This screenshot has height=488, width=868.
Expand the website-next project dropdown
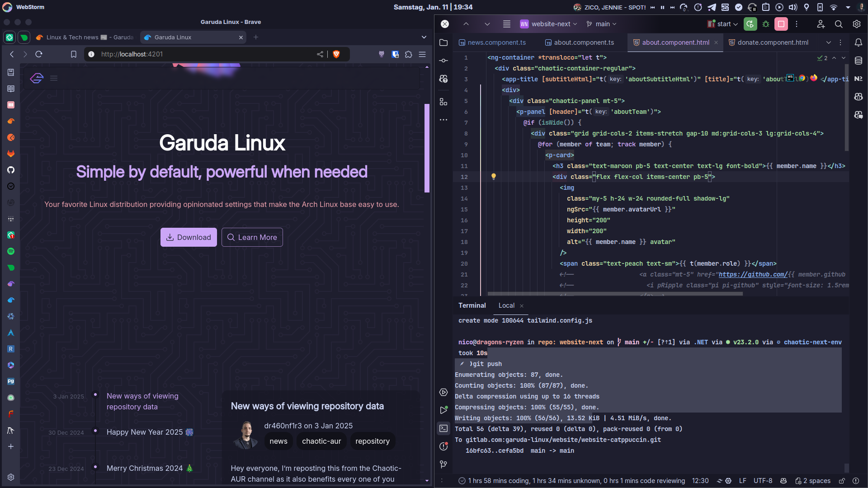pyautogui.click(x=549, y=24)
